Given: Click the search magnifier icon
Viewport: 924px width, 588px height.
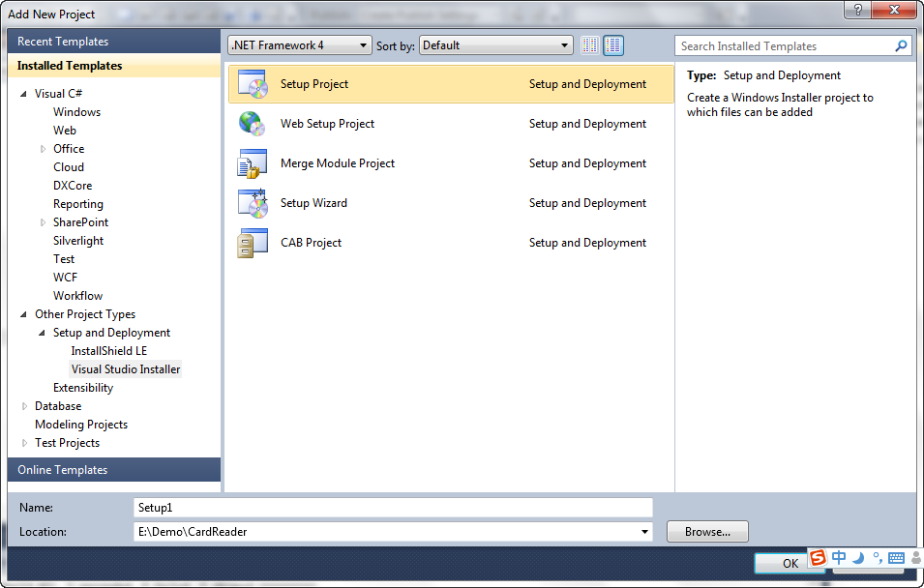Looking at the screenshot, I should 901,46.
